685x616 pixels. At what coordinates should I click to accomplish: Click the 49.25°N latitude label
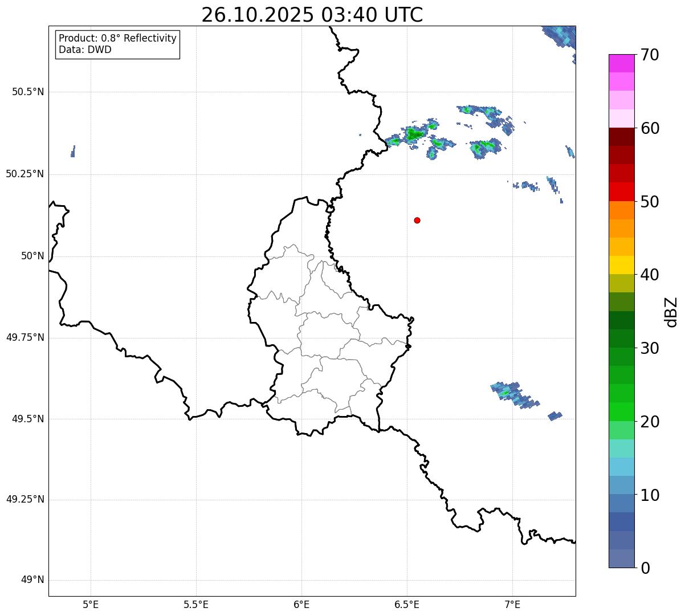tap(25, 500)
